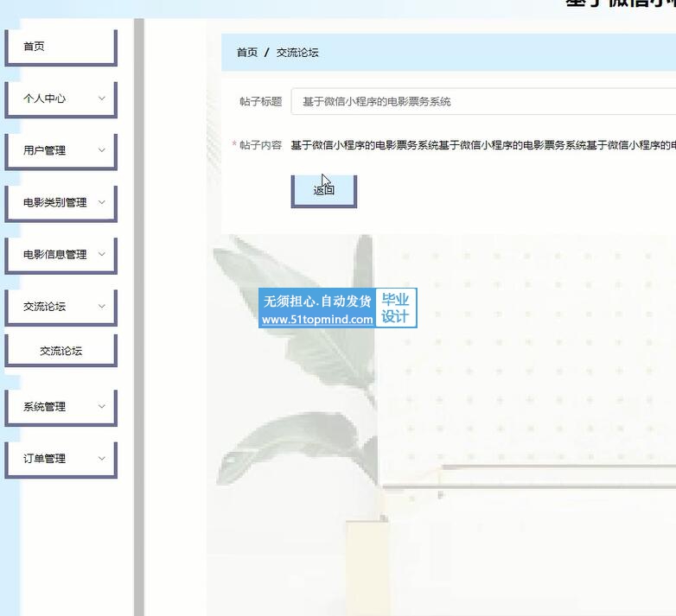
Task: Focus the 帖子标题 input field
Action: pyautogui.click(x=483, y=102)
